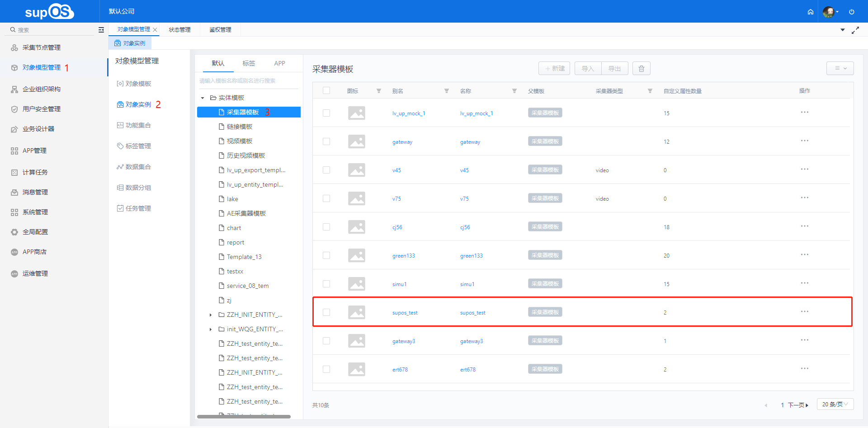Click the delete trash icon above the table
Screen dimensions: 868x428
tap(641, 68)
